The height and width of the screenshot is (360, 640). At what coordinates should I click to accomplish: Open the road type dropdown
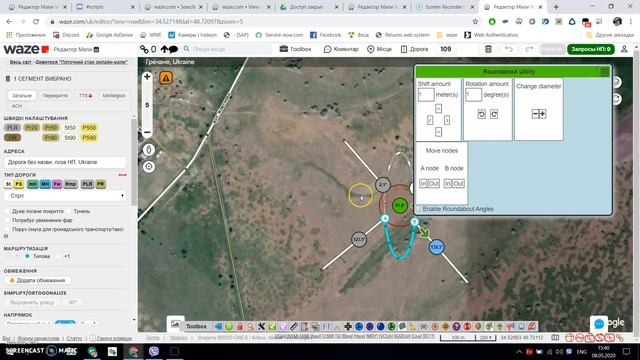pyautogui.click(x=65, y=196)
